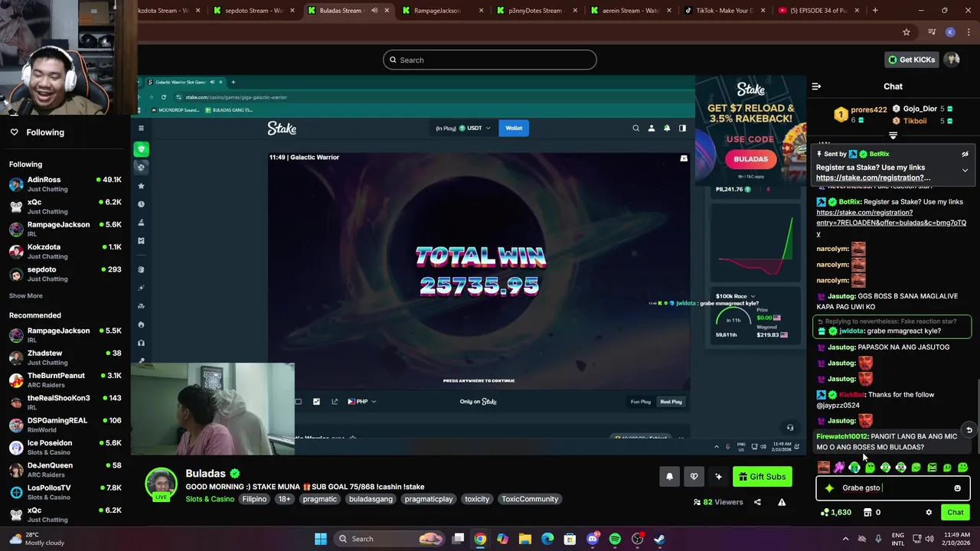Open Spotify from the taskbar
The image size is (980, 551).
pyautogui.click(x=615, y=539)
